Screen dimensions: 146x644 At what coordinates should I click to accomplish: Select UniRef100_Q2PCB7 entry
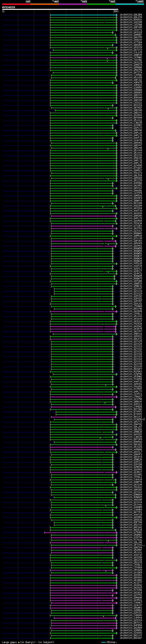point(131,301)
